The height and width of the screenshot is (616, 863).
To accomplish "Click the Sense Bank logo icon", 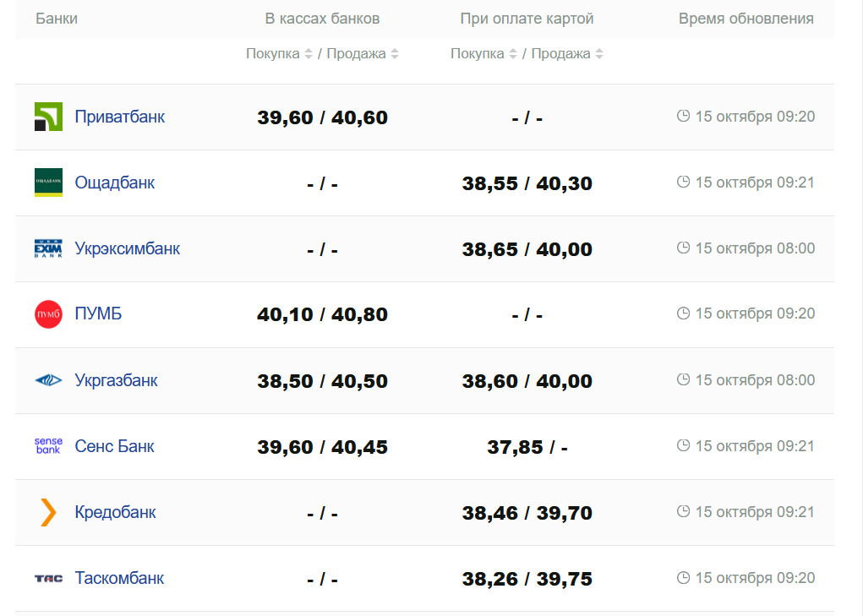I will click(x=48, y=445).
